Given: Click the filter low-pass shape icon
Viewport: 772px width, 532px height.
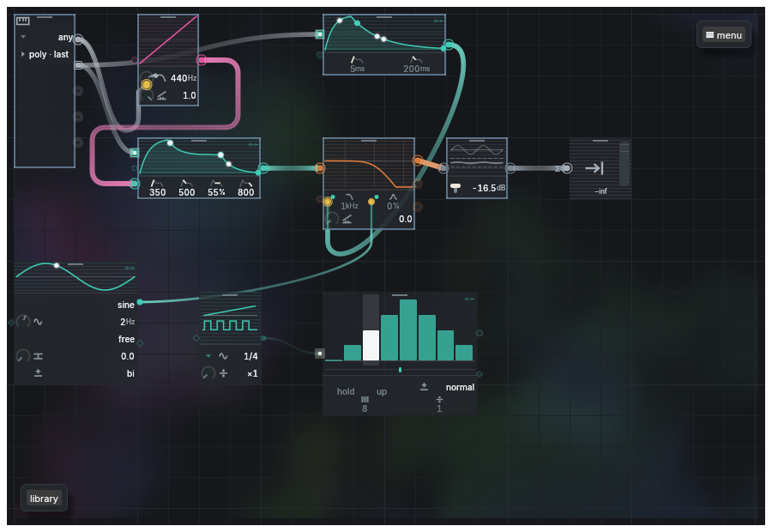Looking at the screenshot, I should click(350, 197).
